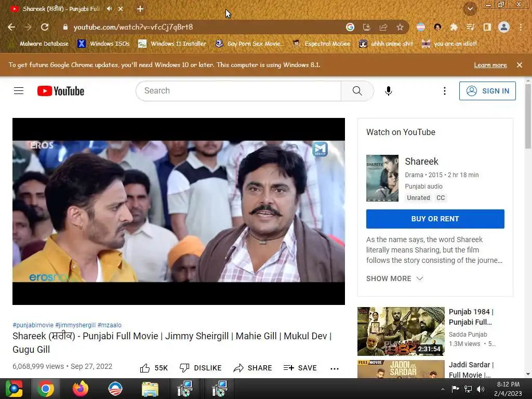Viewport: 532px width, 399px height.
Task: Toggle the browser side panel
Action: [x=487, y=27]
